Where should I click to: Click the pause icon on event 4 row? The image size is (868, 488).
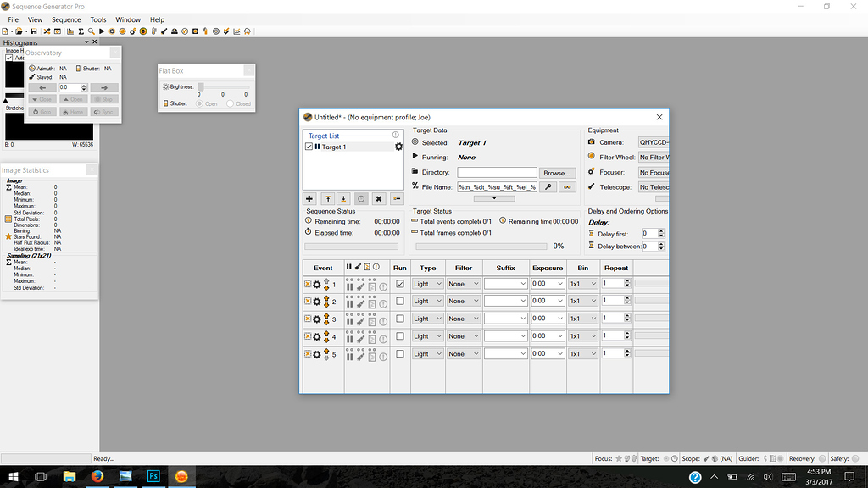pyautogui.click(x=349, y=339)
